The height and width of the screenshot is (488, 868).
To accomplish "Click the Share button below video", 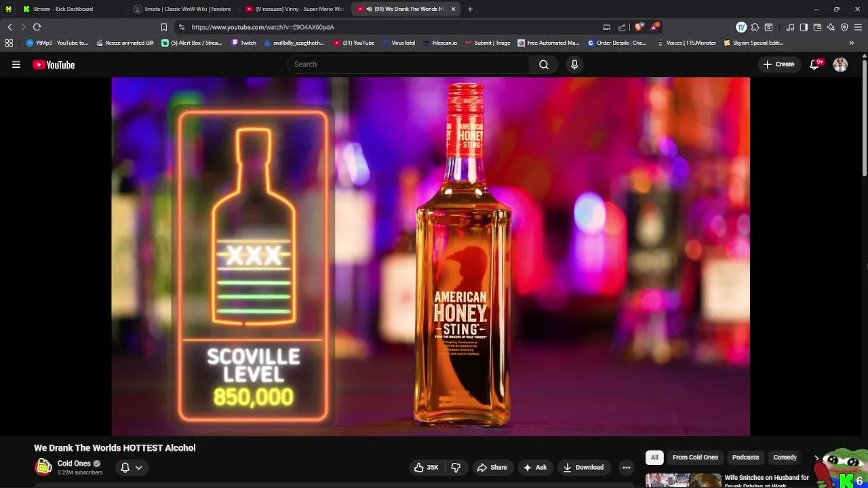I will [492, 467].
